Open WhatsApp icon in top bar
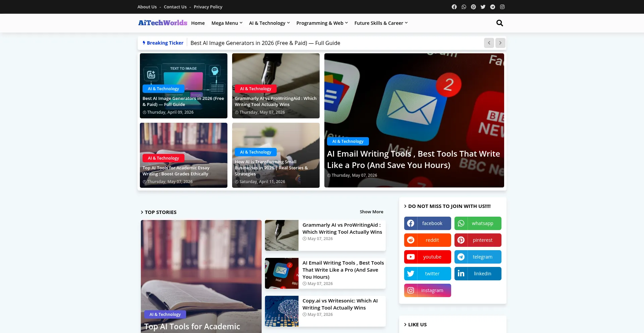644x333 pixels. coord(464,7)
